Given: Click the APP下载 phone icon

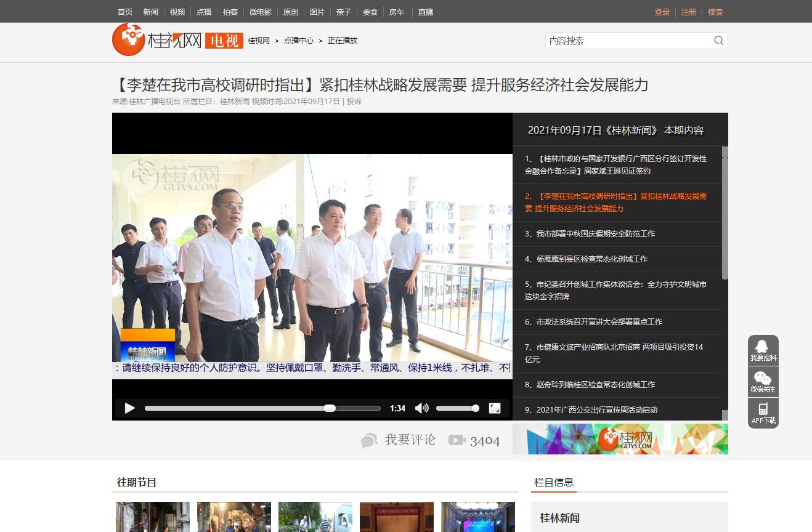Looking at the screenshot, I should 763,413.
